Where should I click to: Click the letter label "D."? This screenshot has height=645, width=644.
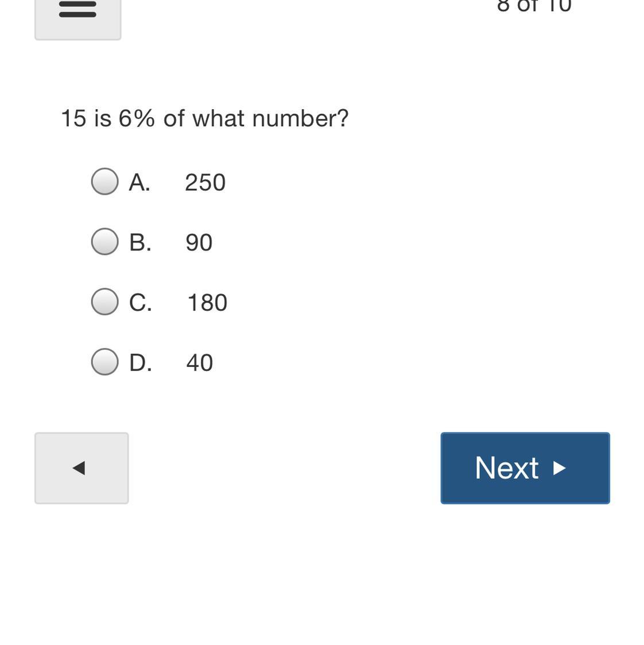pos(141,363)
